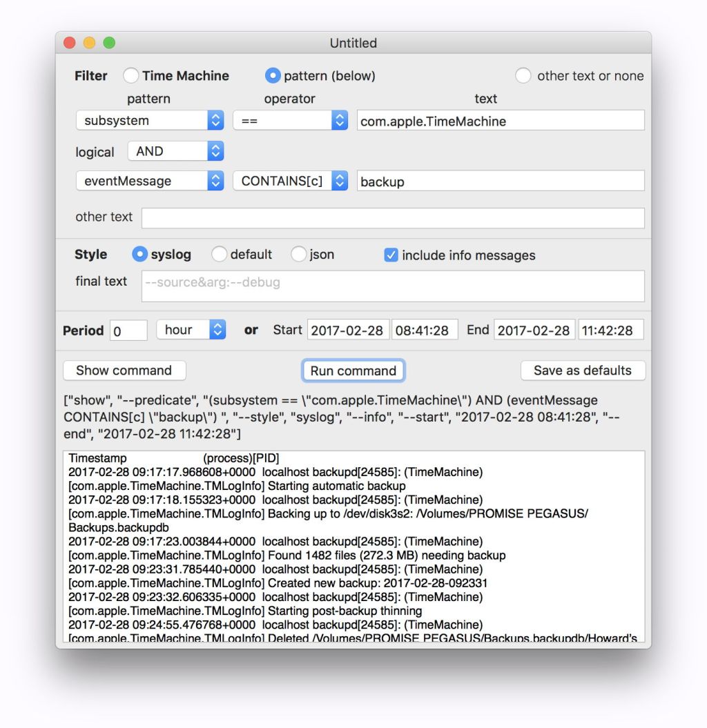Open the eventMessage pattern dropdown

(150, 181)
